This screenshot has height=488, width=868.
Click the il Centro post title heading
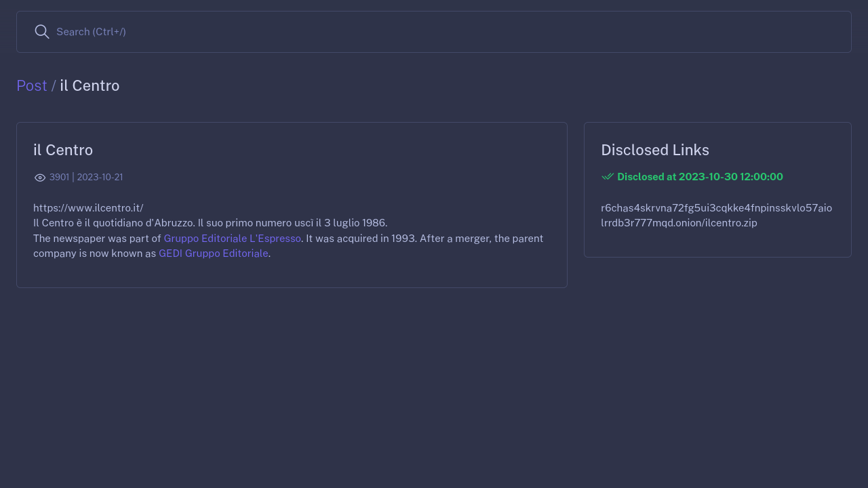pos(63,150)
